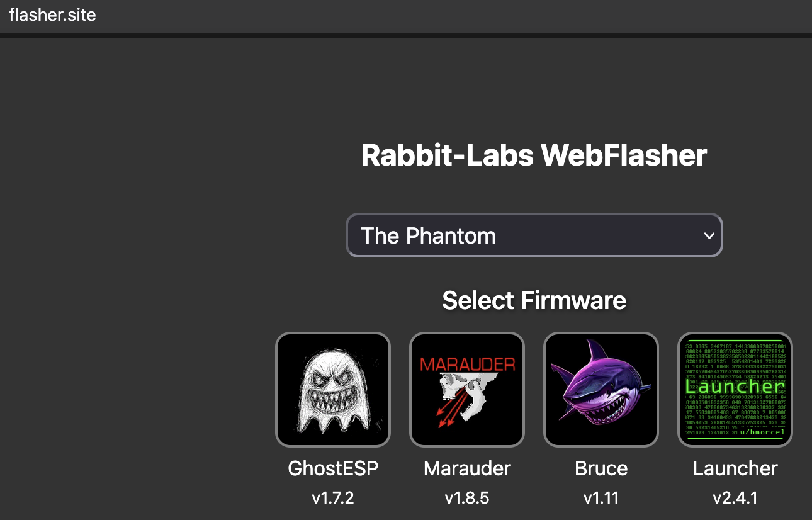
Task: Click the Launcher firmware name label
Action: 735,468
